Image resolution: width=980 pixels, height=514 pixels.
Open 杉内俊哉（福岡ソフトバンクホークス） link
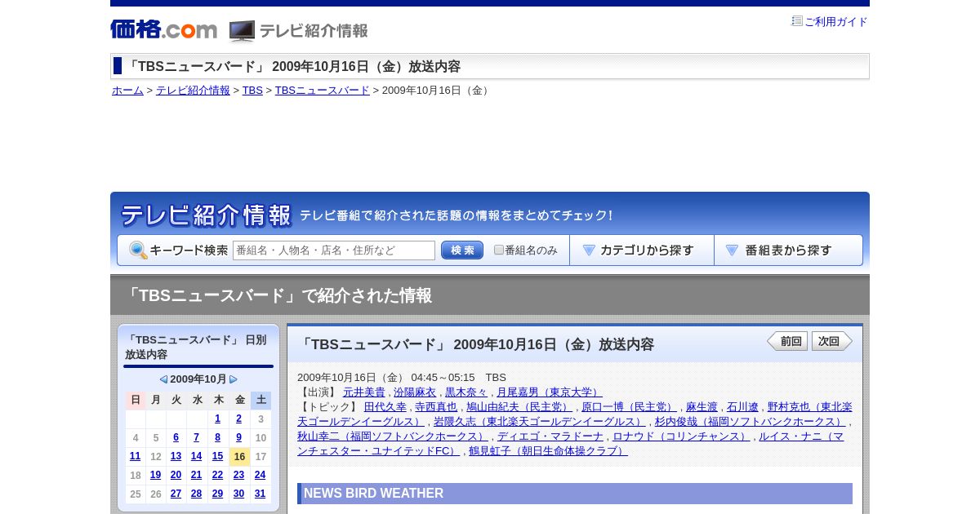[x=750, y=422]
